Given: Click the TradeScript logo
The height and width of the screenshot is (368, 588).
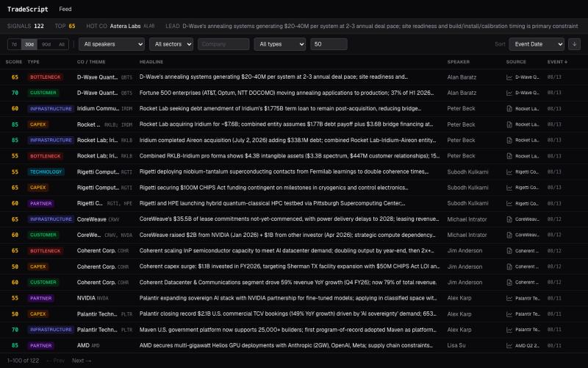Looking at the screenshot, I should click(28, 9).
